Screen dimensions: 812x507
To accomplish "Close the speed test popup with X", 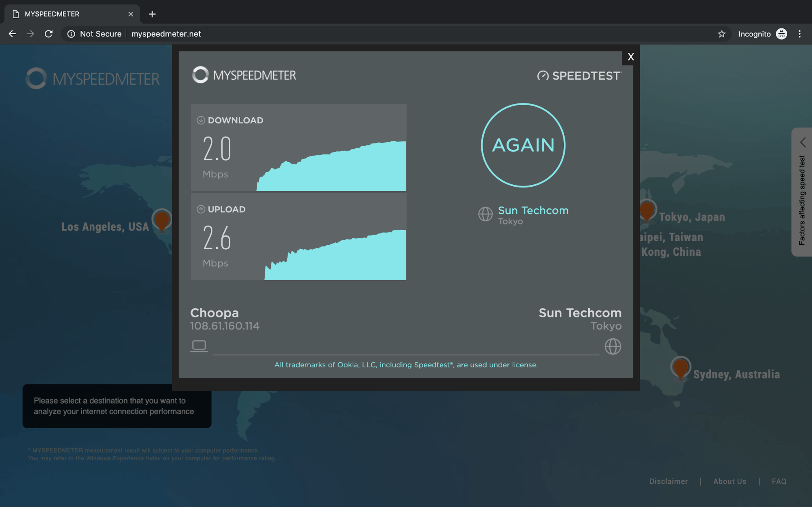I will (630, 57).
